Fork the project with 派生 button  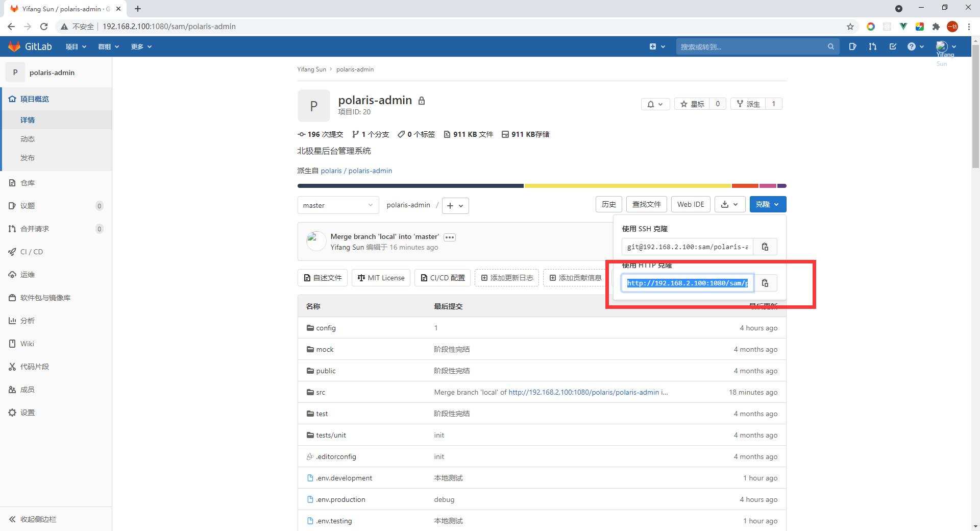point(748,104)
